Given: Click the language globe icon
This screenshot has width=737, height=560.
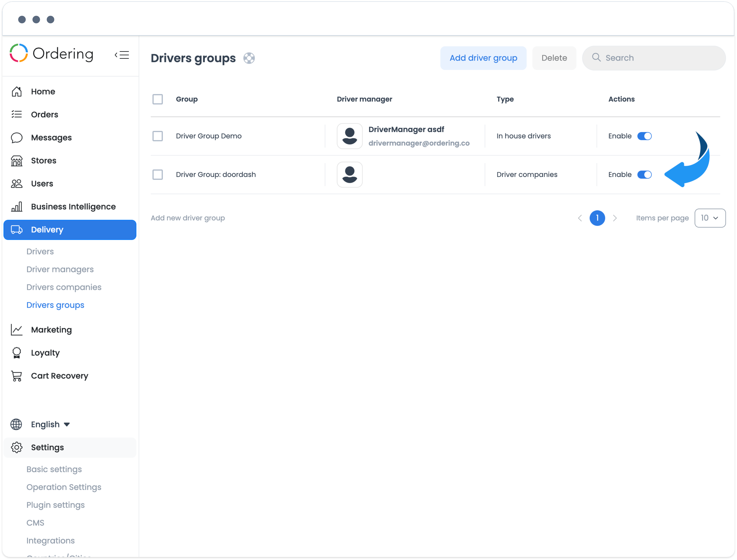Looking at the screenshot, I should (x=16, y=424).
